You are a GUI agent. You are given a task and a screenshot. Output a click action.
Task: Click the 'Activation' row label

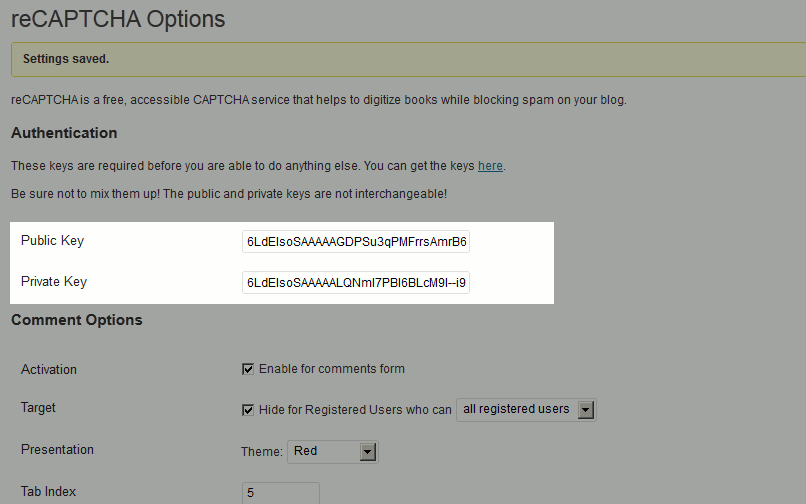[49, 370]
